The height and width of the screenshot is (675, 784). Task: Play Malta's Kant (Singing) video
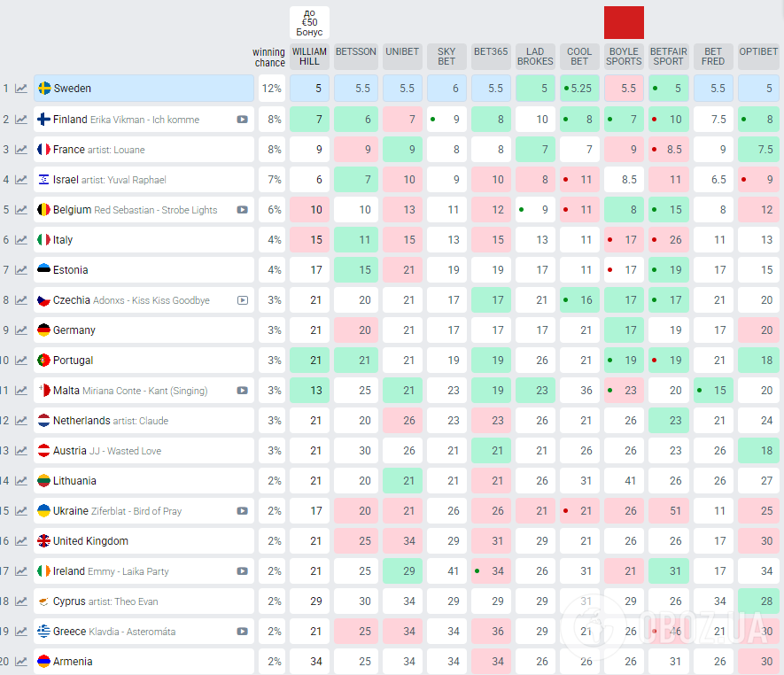(242, 391)
